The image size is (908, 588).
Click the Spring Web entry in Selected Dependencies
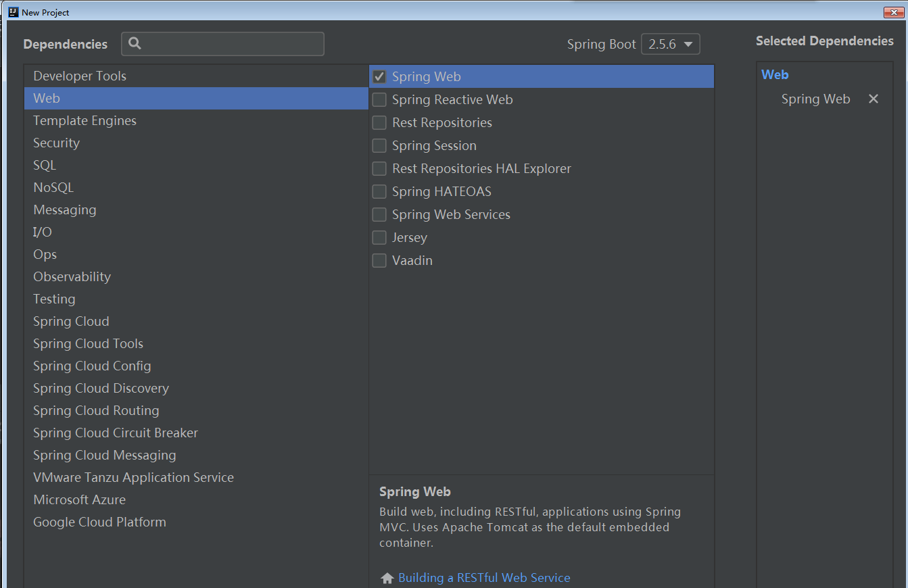815,99
